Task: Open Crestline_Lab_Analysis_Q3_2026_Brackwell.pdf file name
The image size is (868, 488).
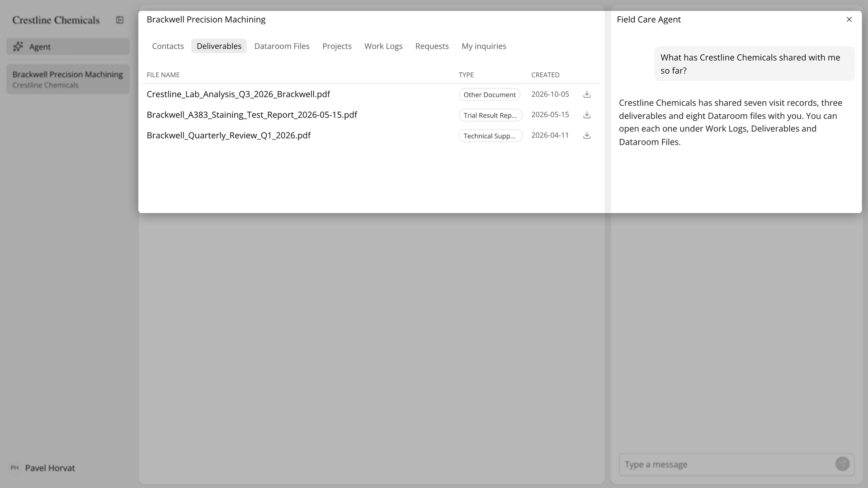Action: click(x=238, y=94)
